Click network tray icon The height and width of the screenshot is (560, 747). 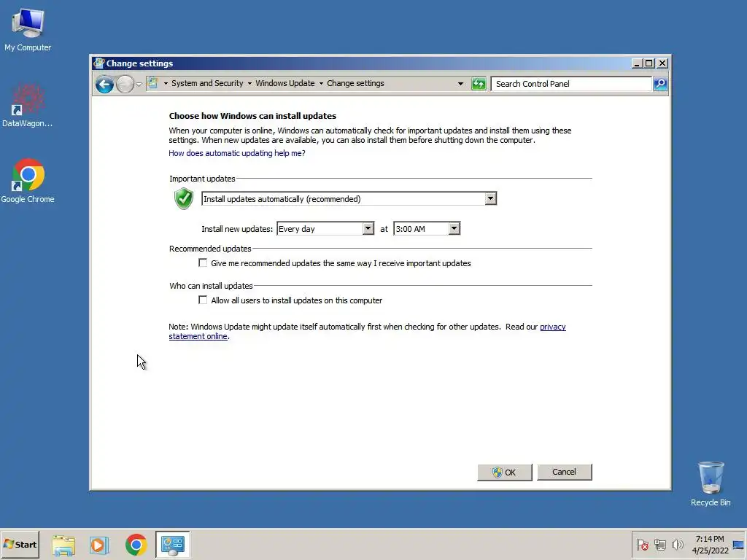pos(659,545)
